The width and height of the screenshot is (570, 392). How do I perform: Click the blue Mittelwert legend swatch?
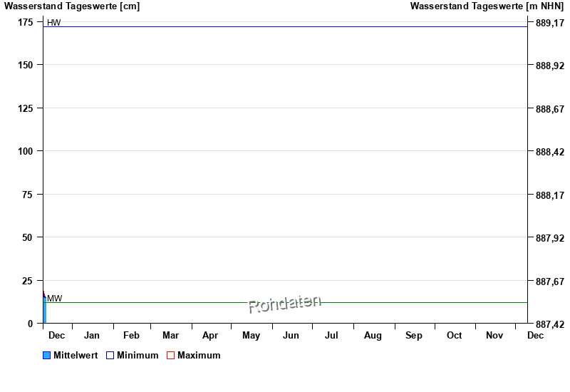47,356
